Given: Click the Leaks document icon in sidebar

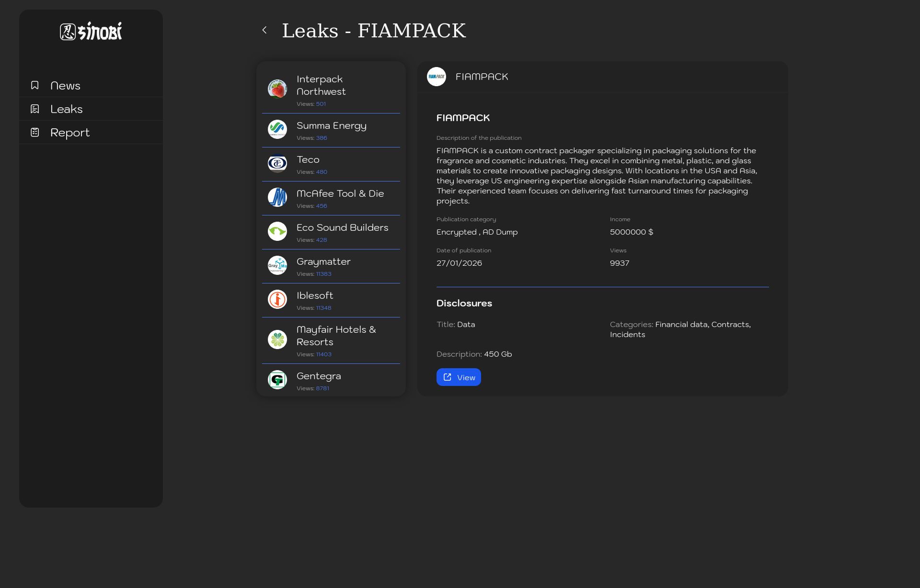Looking at the screenshot, I should (x=35, y=109).
